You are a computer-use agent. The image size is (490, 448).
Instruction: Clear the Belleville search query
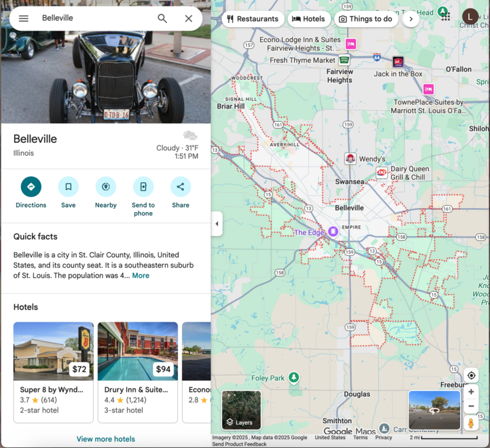click(x=189, y=19)
